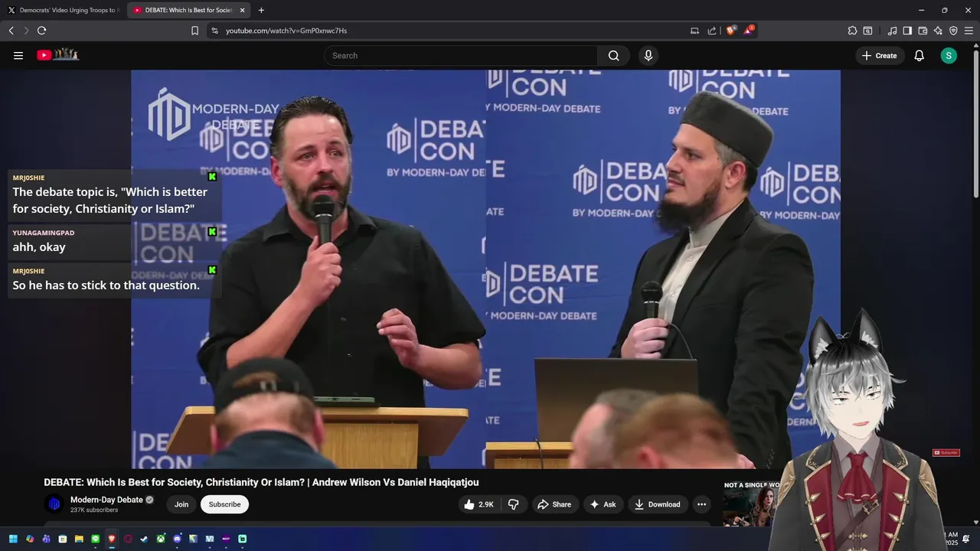The image size is (980, 551).
Task: Open YouTube notifications bell
Action: [x=919, y=55]
